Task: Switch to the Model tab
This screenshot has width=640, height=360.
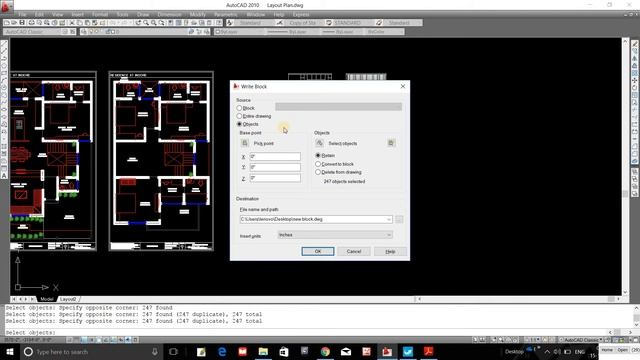Action: coord(47,299)
